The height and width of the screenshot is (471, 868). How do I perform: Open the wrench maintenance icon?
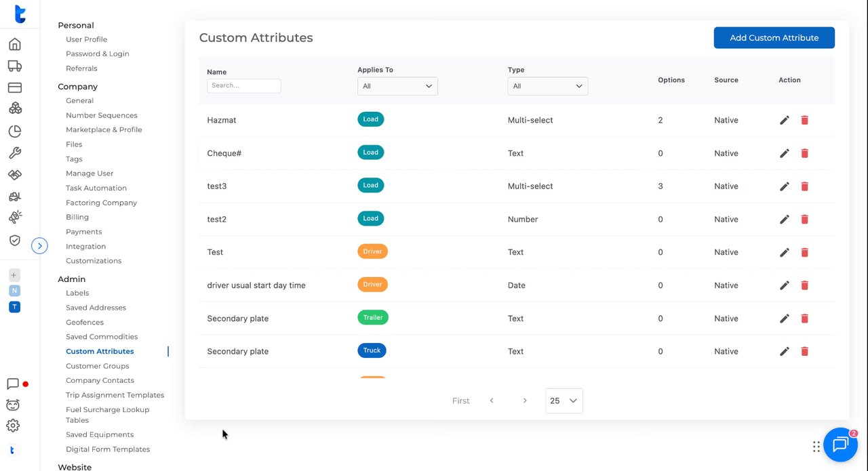pyautogui.click(x=14, y=153)
